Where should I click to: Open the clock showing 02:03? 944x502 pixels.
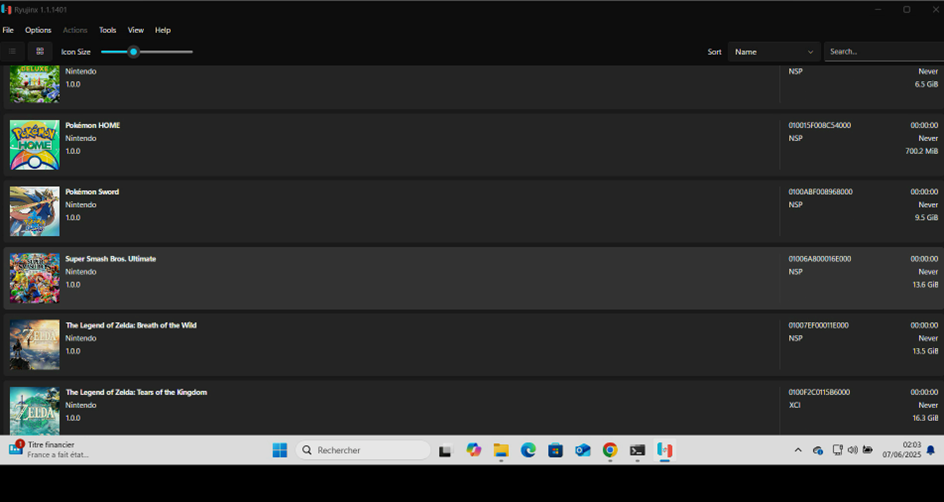pyautogui.click(x=902, y=450)
